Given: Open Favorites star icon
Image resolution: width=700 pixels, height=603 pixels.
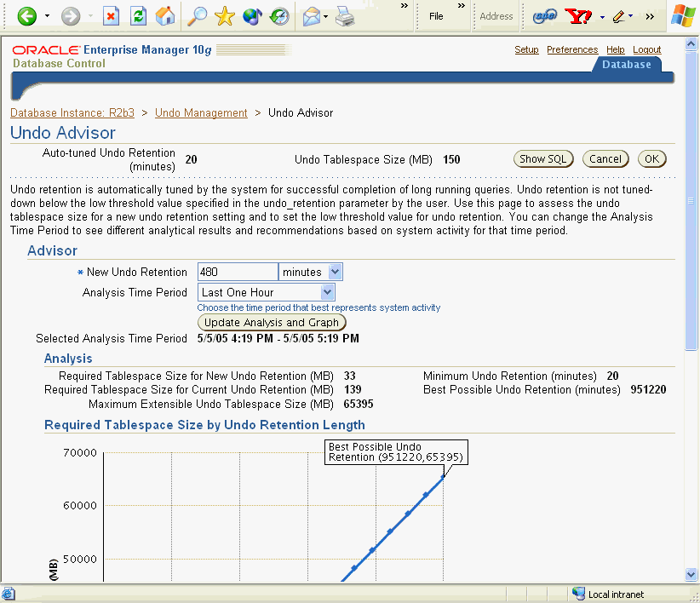Looking at the screenshot, I should pos(224,15).
